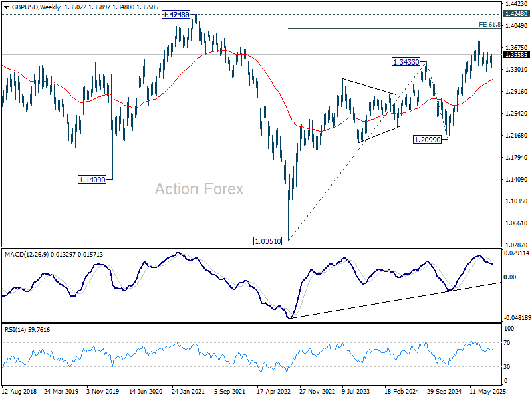Click the 29 Sep 2024 date marker
Screen dimensions: 532x399
point(444,391)
